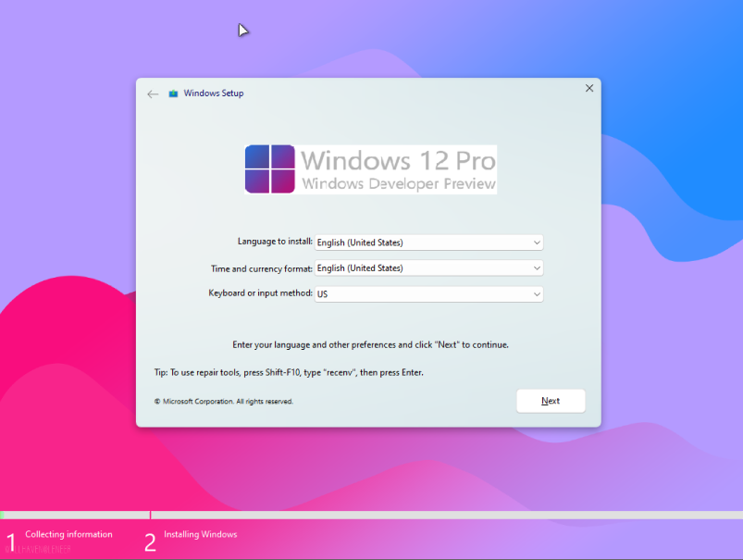
Task: Click the back arrow in Windows Setup
Action: coord(153,93)
